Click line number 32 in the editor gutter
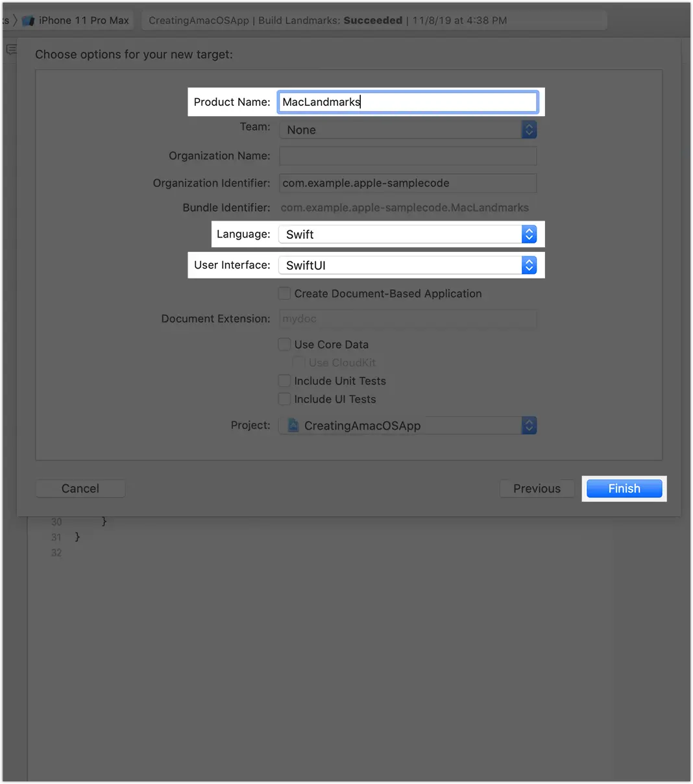 tap(56, 553)
